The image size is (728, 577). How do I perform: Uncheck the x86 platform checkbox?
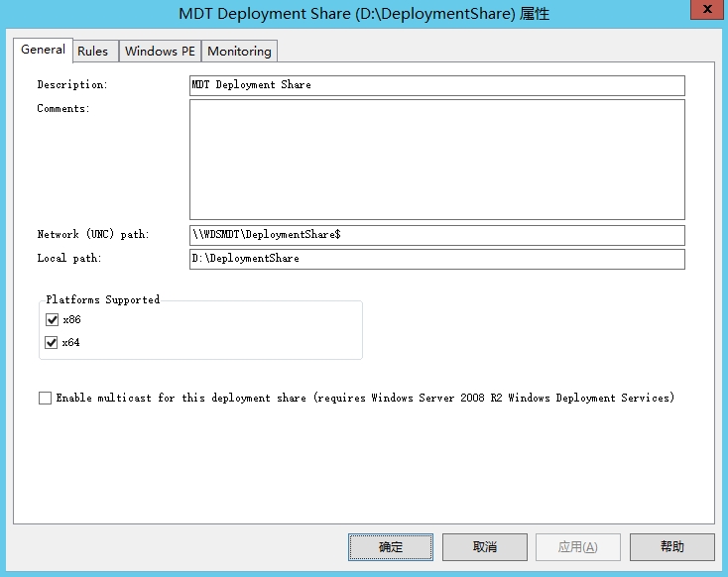[52, 320]
